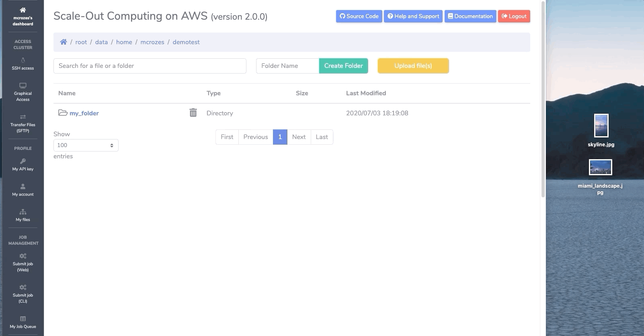Open the my_folder directory link
The width and height of the screenshot is (644, 336).
tap(84, 113)
